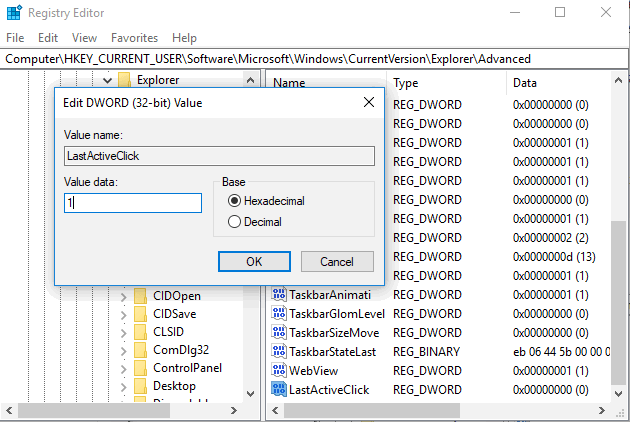This screenshot has width=630, height=422.
Task: Maximize the Registry Editor window
Action: coord(560,12)
